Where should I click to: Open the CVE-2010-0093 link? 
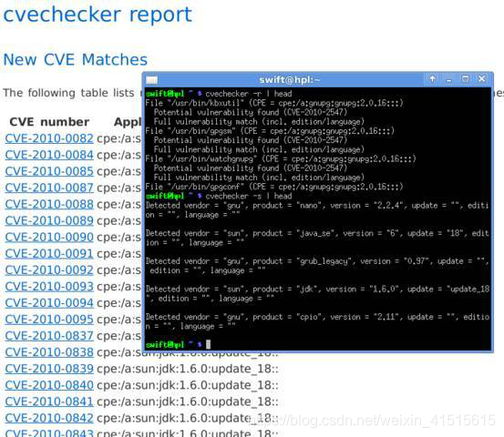(49, 287)
